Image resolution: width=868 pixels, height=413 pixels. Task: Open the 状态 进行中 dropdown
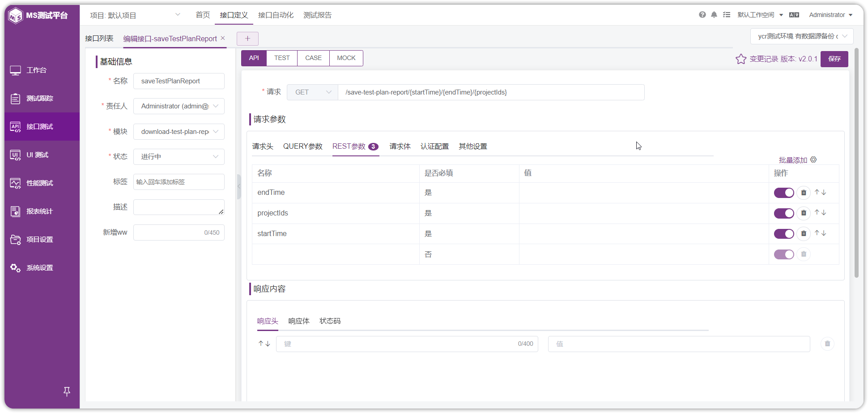[179, 157]
